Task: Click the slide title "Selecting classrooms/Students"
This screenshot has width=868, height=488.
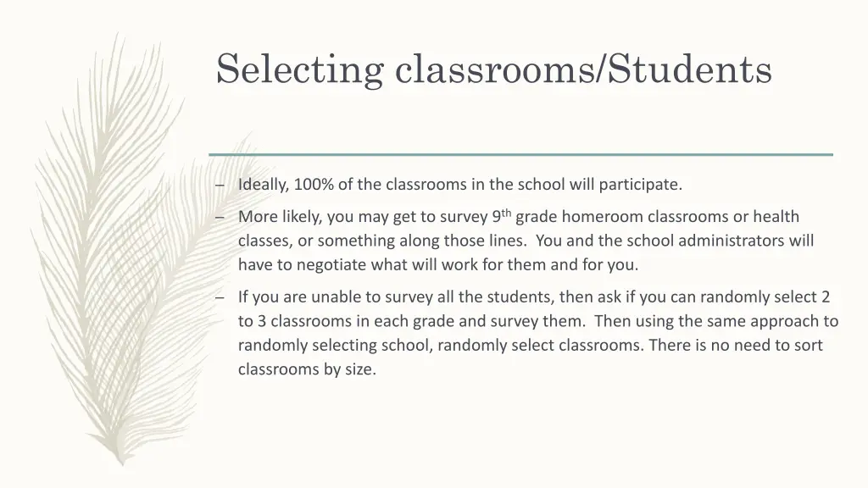Action: pos(493,69)
